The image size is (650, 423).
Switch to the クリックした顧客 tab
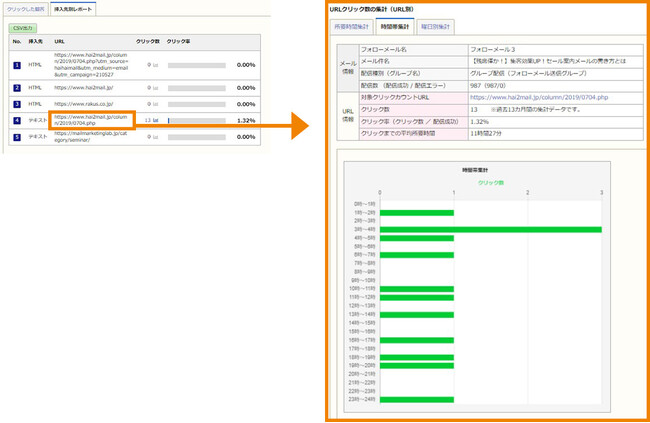pos(27,8)
